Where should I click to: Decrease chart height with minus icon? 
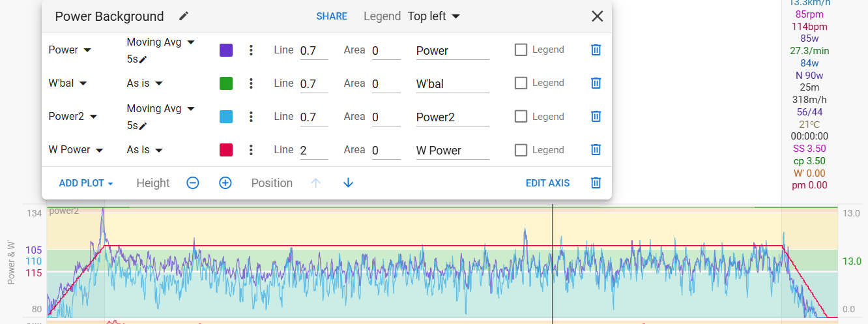coord(193,183)
